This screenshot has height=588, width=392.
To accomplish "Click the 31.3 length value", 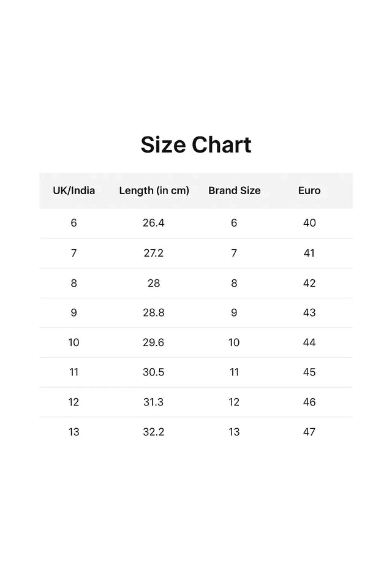I will pyautogui.click(x=154, y=402).
